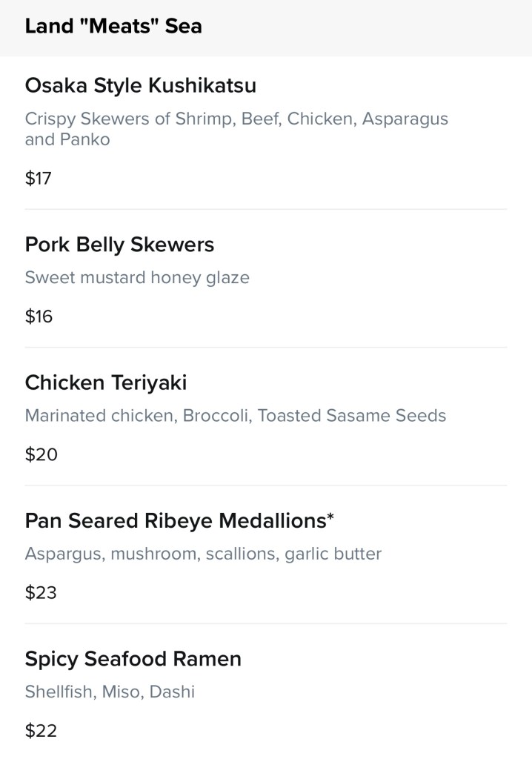This screenshot has width=532, height=759.
Task: Click "and Panko" in the Kushikatsu description
Action: pos(67,139)
